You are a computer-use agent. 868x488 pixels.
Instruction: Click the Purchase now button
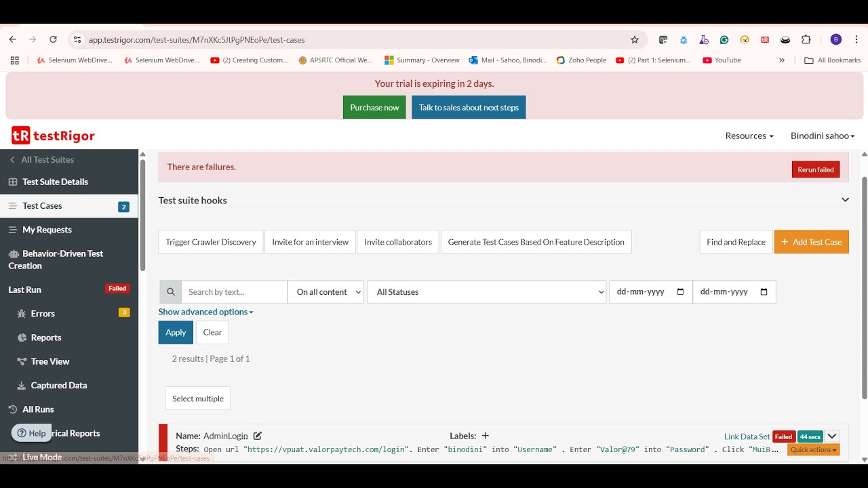tap(374, 107)
